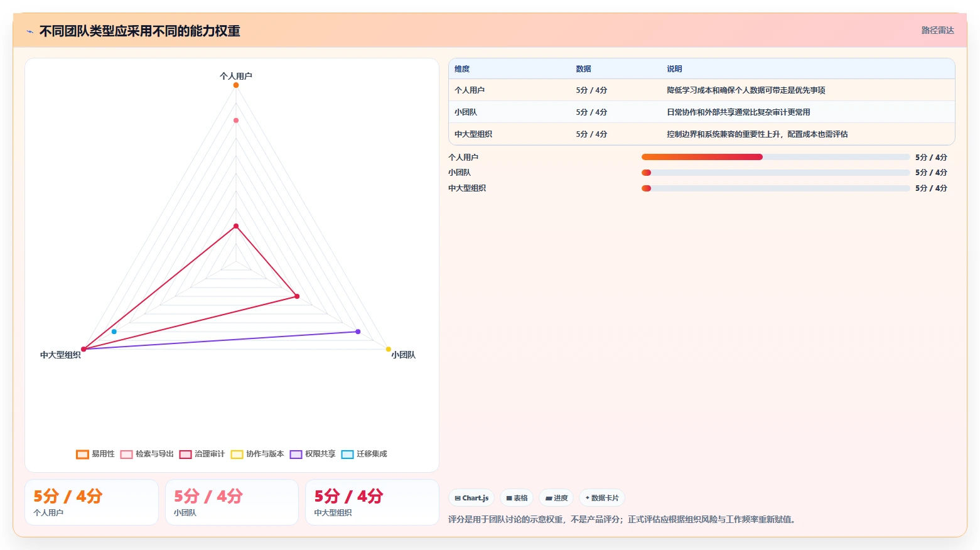Toggle the 治理审计 legend swatch
The image size is (980, 550).
point(185,455)
